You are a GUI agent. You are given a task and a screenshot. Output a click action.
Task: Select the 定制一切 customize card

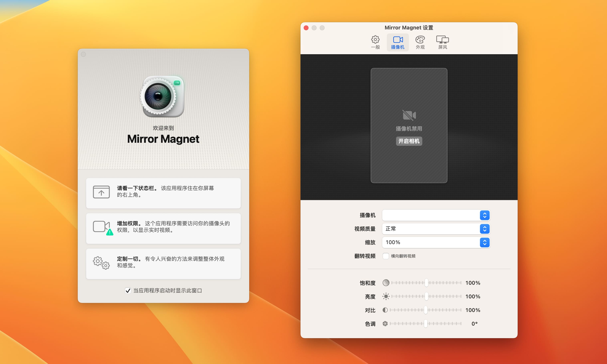click(163, 264)
